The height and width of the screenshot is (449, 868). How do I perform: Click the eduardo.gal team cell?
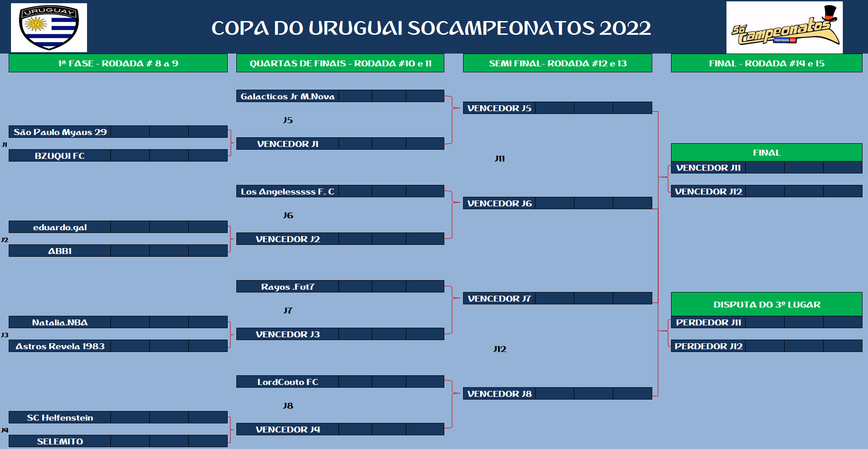tap(60, 227)
